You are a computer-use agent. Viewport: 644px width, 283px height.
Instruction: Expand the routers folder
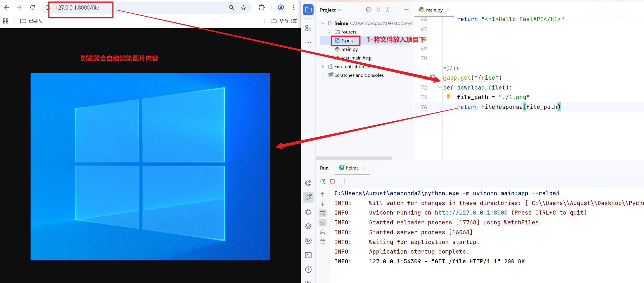click(x=330, y=32)
